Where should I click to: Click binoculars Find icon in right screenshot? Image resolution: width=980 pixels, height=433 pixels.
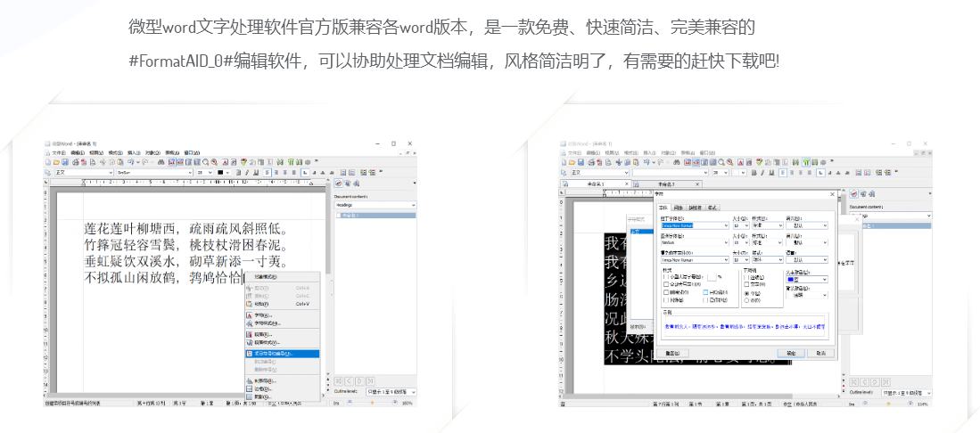point(676,162)
